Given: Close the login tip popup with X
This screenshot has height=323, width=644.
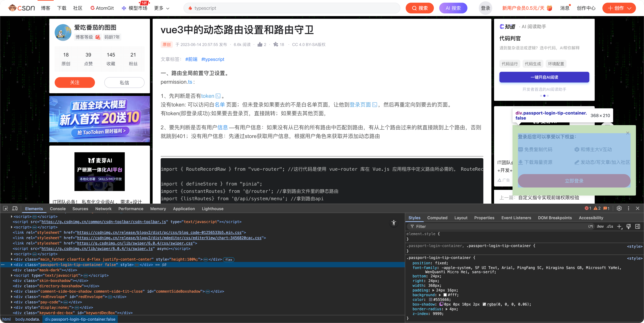Looking at the screenshot, I should point(628,133).
